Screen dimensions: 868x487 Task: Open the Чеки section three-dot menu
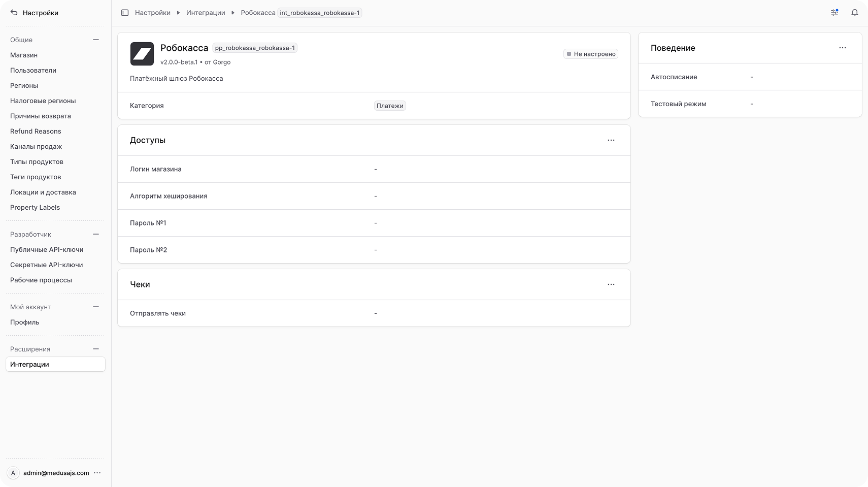pyautogui.click(x=611, y=284)
